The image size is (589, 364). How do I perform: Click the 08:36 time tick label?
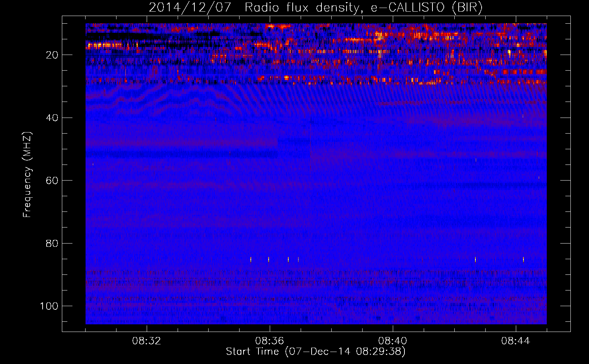pos(270,341)
